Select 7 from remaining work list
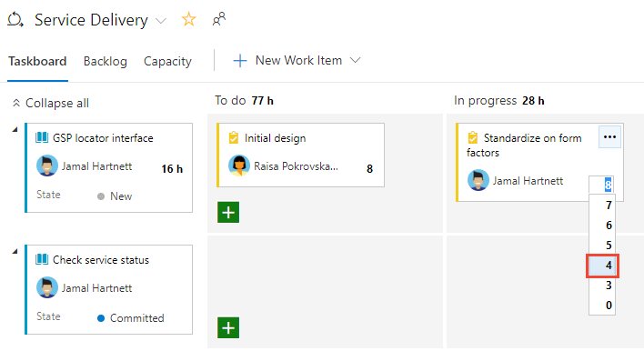Screen dimensions: 644x351 (602, 205)
